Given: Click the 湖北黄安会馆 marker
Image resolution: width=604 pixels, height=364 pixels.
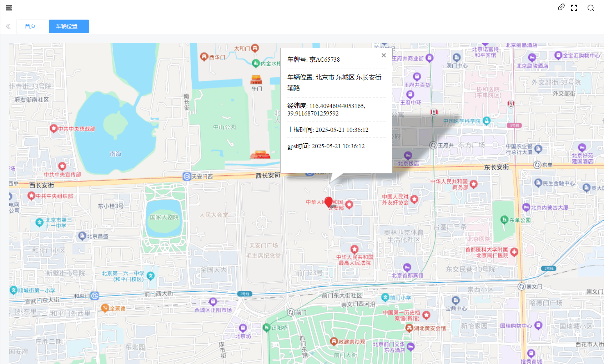Looking at the screenshot, I should click(409, 328).
